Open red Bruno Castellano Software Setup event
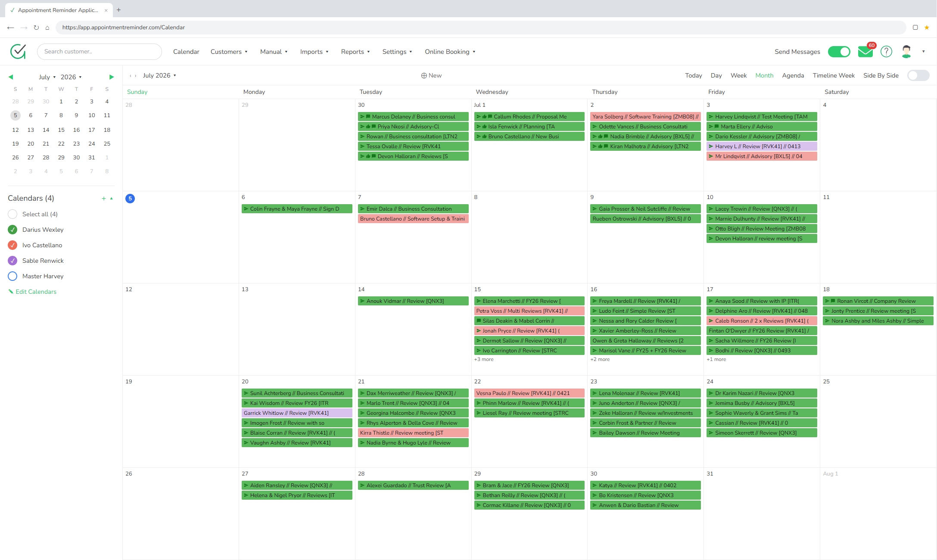 point(413,219)
